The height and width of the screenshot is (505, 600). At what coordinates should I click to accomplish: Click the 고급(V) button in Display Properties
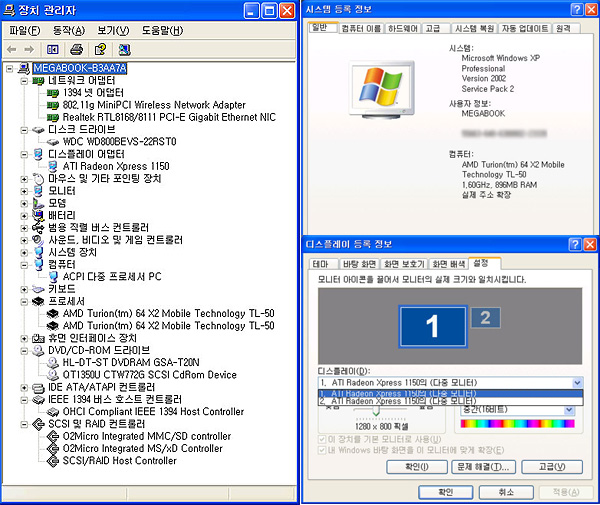[552, 467]
